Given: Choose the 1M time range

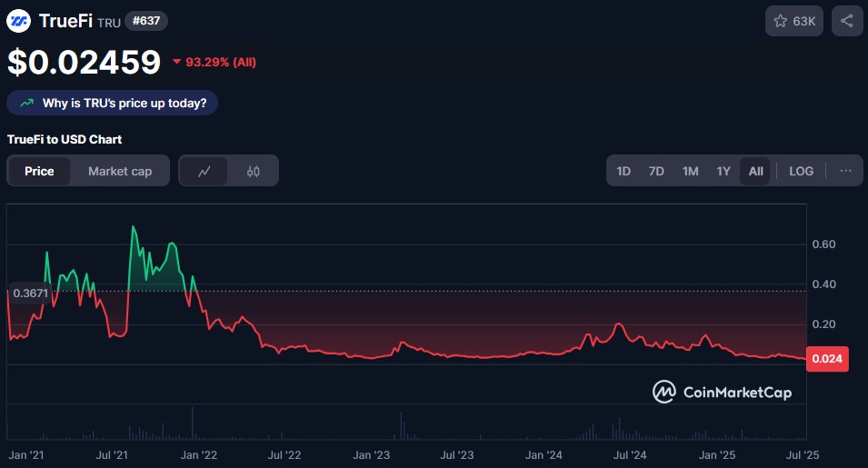Looking at the screenshot, I should [690, 171].
